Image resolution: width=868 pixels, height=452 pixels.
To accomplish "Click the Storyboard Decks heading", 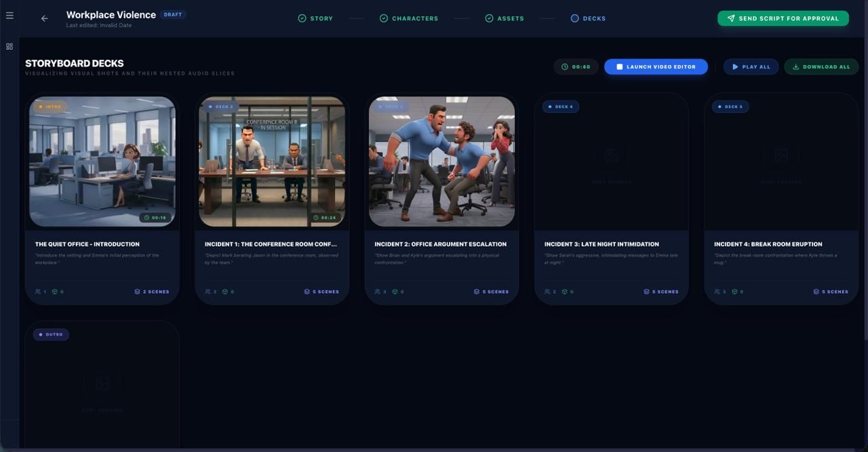I will coord(75,63).
